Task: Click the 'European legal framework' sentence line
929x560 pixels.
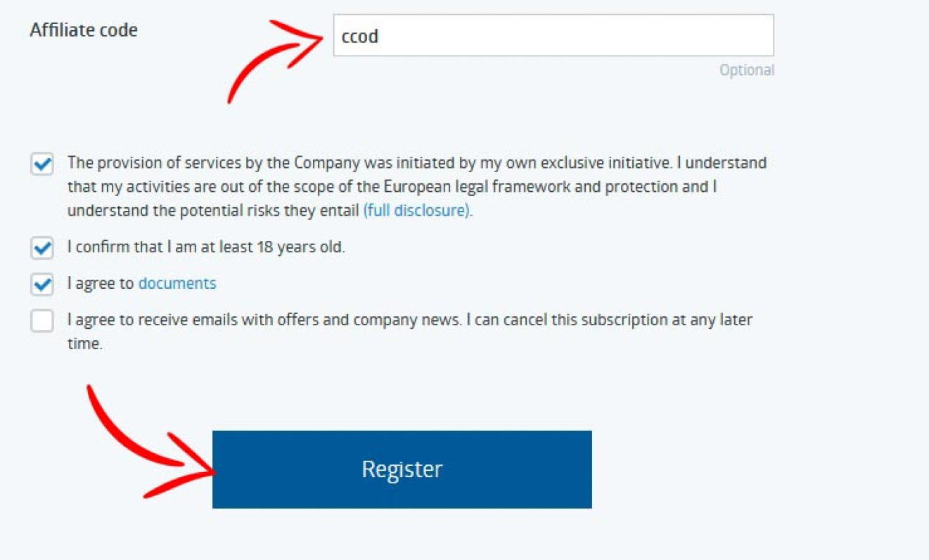Action: coord(392,187)
